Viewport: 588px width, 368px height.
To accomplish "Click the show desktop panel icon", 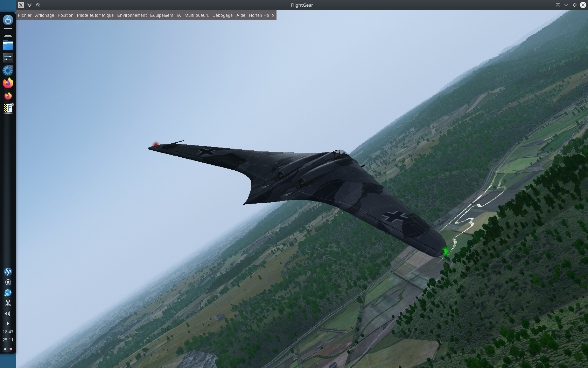I will [8, 33].
